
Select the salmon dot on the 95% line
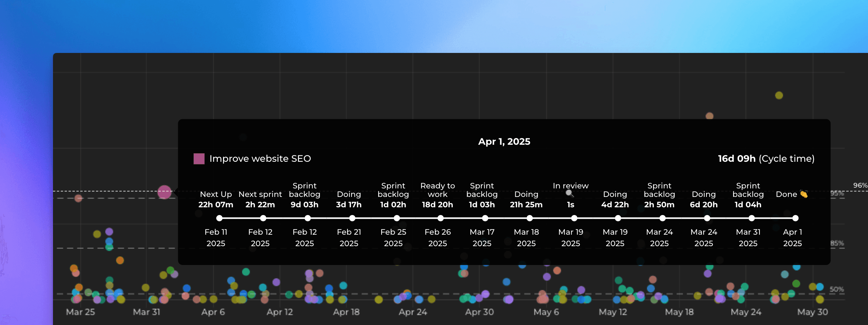tap(78, 198)
